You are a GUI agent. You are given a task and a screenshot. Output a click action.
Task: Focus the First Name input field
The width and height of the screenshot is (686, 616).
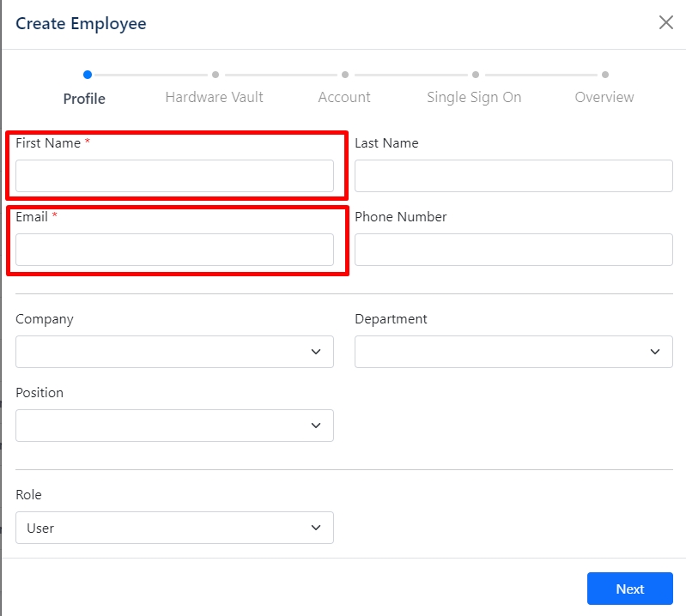[x=174, y=176]
